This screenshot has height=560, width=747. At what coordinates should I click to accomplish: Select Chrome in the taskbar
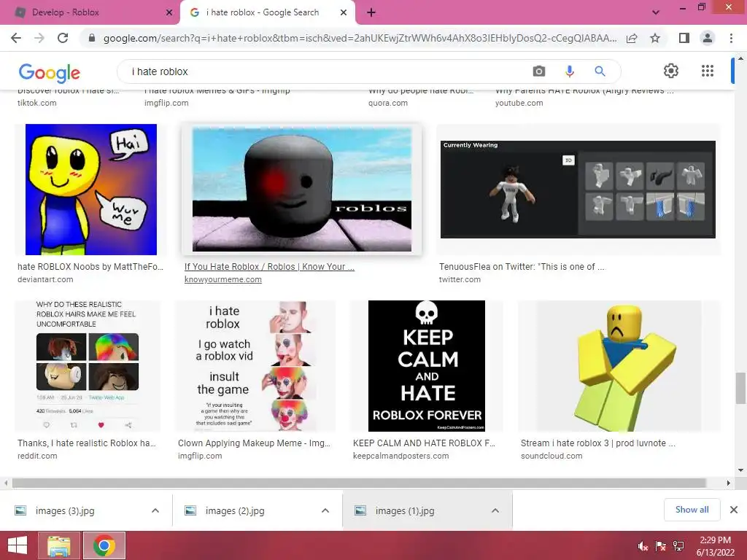click(104, 545)
